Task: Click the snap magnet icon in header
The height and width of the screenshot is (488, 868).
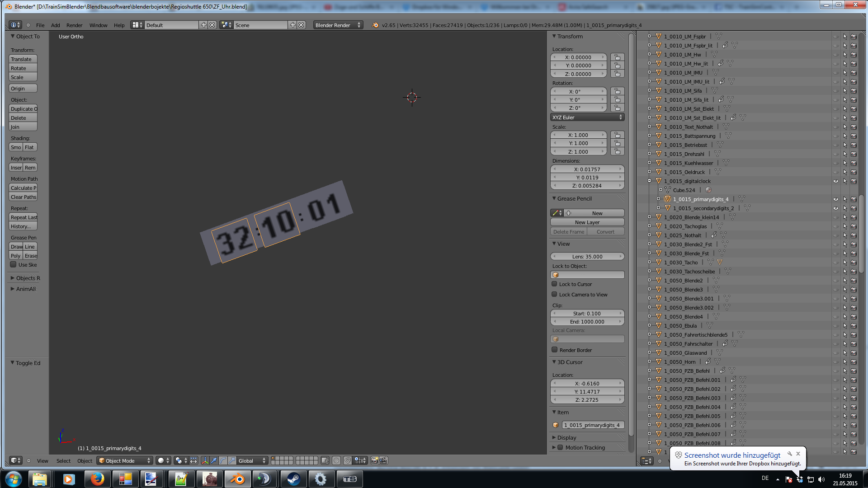Action: pos(347,460)
